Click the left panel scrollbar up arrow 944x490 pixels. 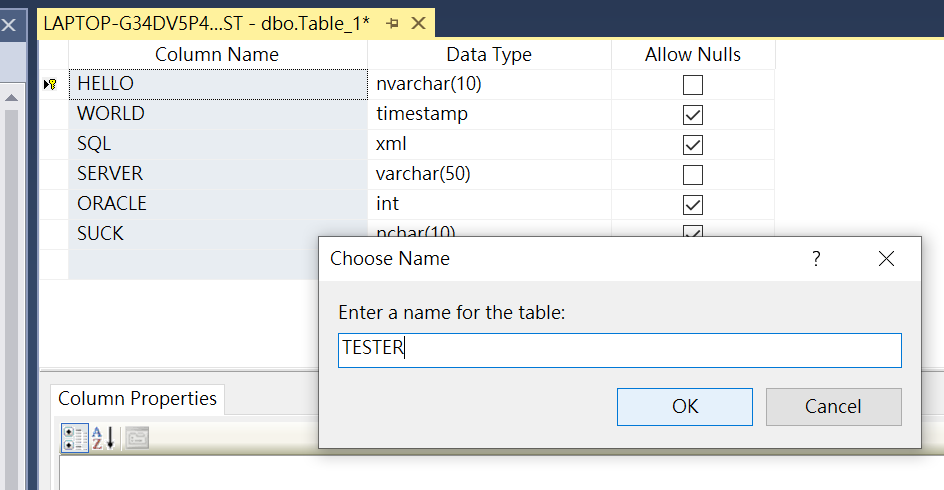point(10,98)
